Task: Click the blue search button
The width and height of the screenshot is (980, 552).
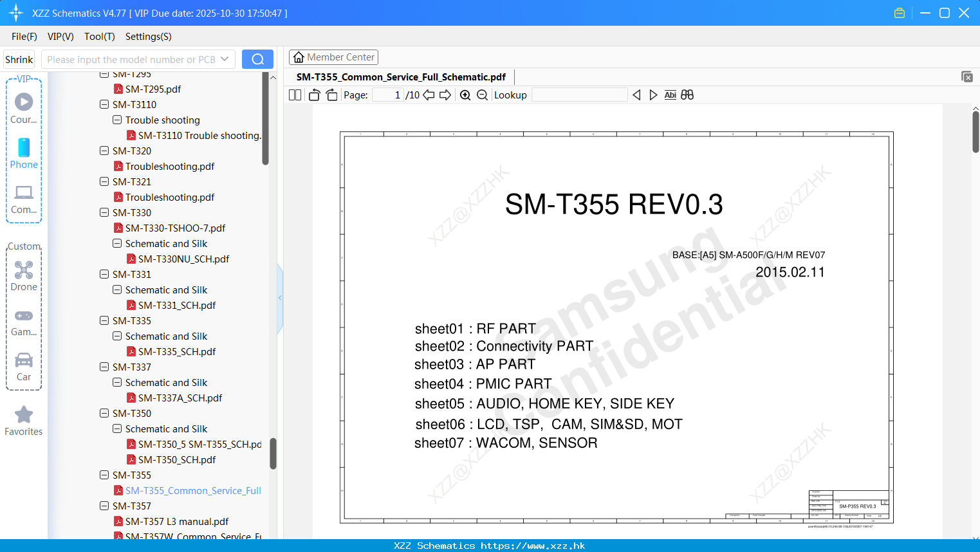Action: click(x=257, y=59)
